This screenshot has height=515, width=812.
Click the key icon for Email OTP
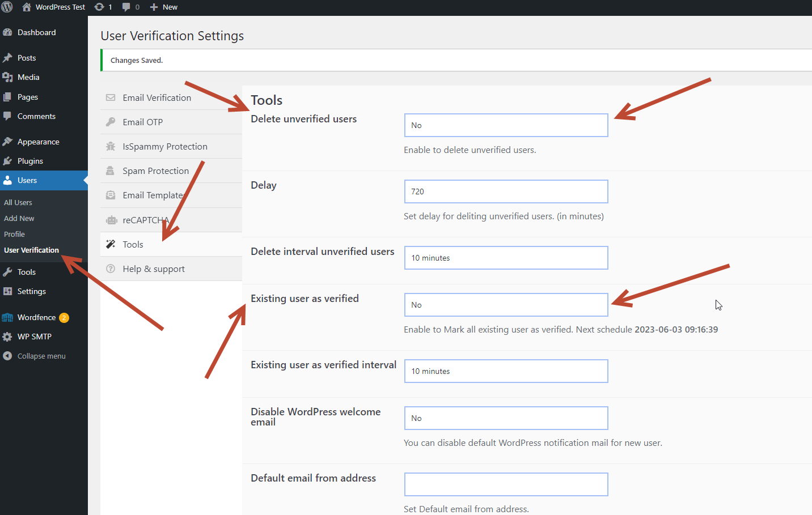coord(111,122)
